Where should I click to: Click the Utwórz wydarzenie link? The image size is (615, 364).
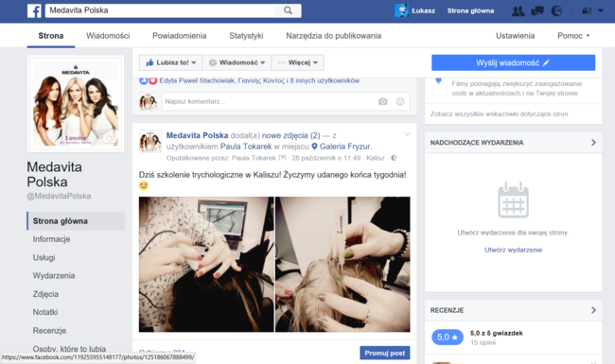click(513, 250)
